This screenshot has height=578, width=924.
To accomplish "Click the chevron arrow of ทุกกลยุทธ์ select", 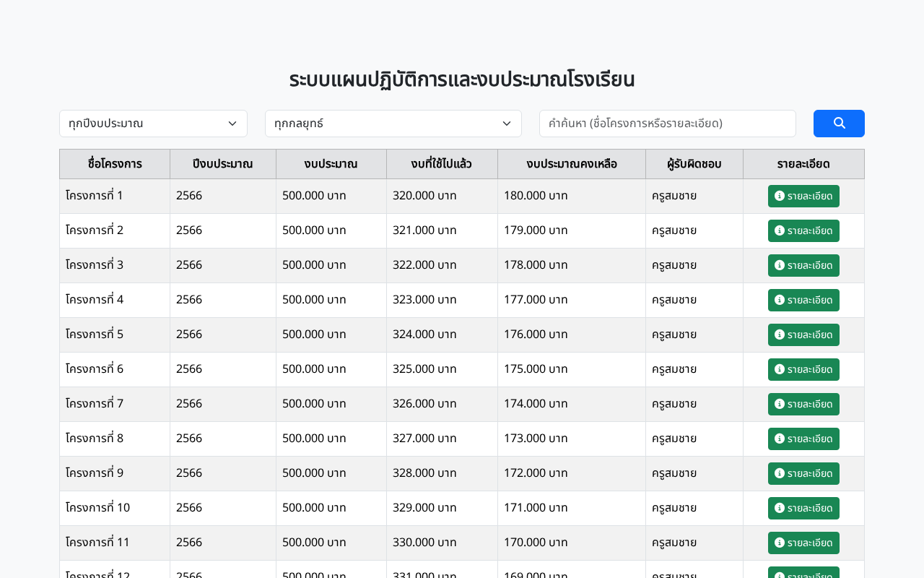I will click(x=507, y=124).
